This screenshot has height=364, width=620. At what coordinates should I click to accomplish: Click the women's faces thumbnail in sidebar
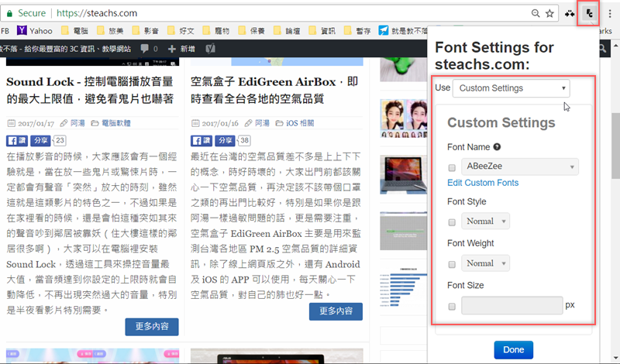[403, 118]
